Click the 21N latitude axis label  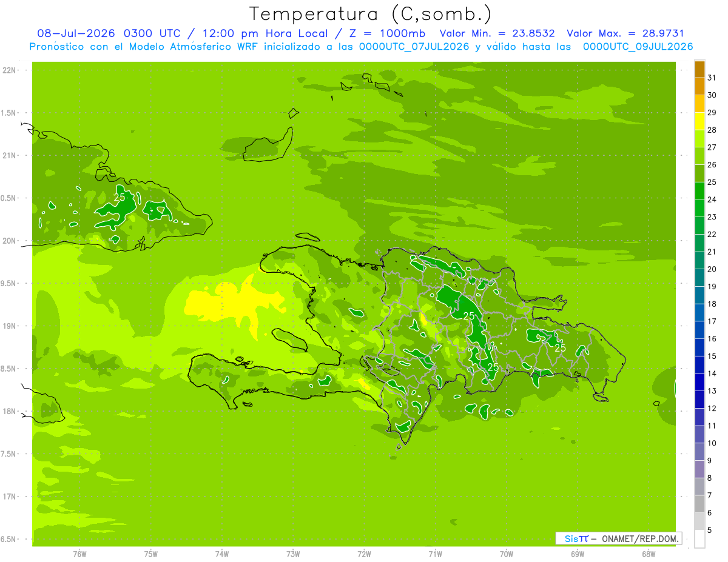pos(9,155)
